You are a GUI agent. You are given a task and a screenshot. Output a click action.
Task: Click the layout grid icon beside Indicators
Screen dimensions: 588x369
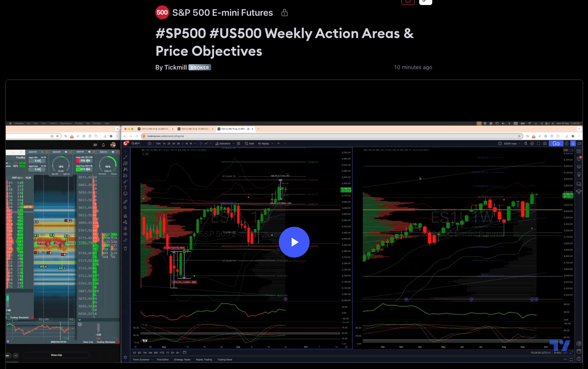click(x=238, y=143)
